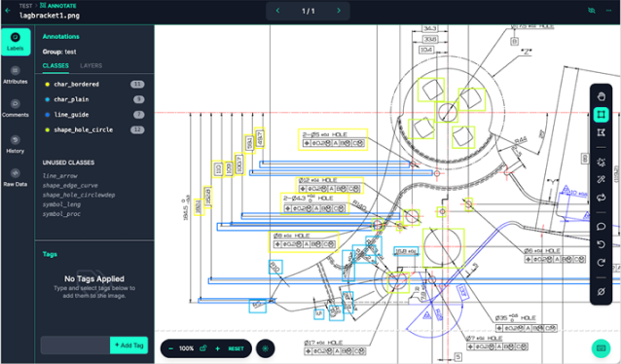Image resolution: width=621 pixels, height=364 pixels.
Task: Open the three-dot more options menu
Action: click(608, 11)
